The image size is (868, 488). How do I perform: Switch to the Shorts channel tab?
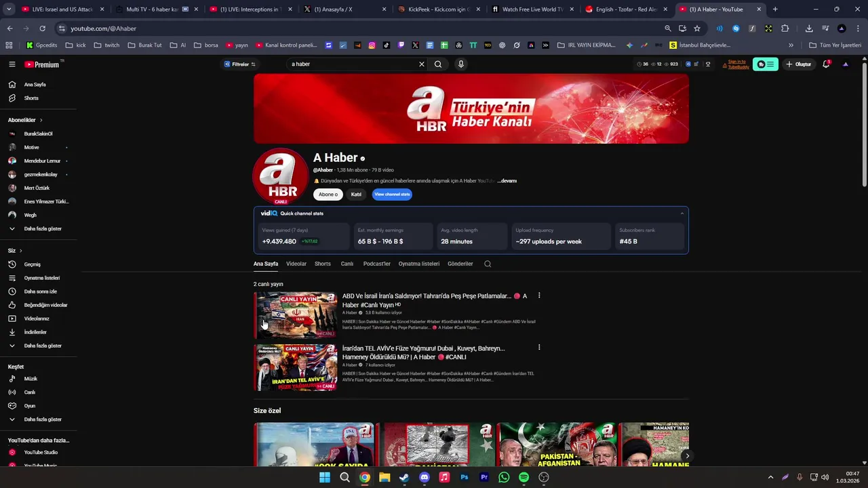pos(323,264)
